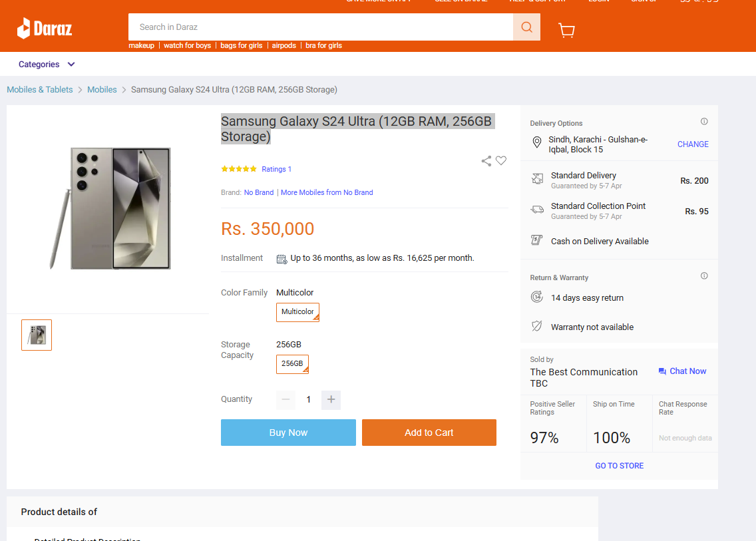Screen dimensions: 756x541
Task: Select the Multicolor color option
Action: (297, 312)
